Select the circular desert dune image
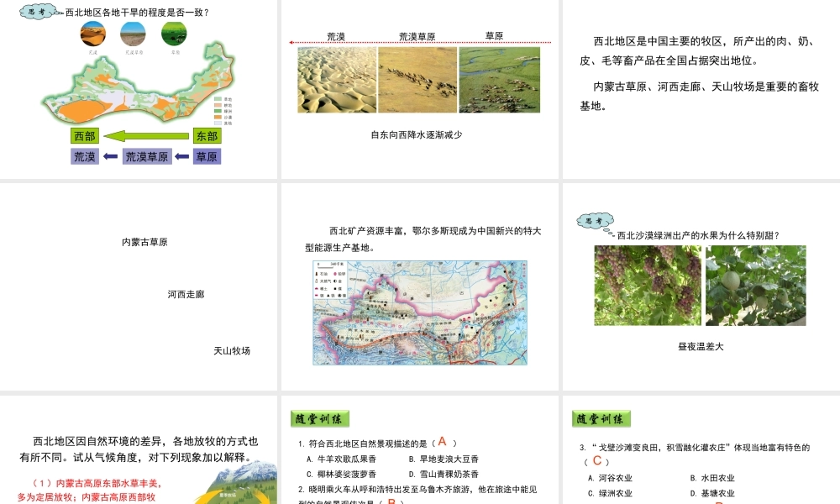840x504 pixels. [93, 34]
